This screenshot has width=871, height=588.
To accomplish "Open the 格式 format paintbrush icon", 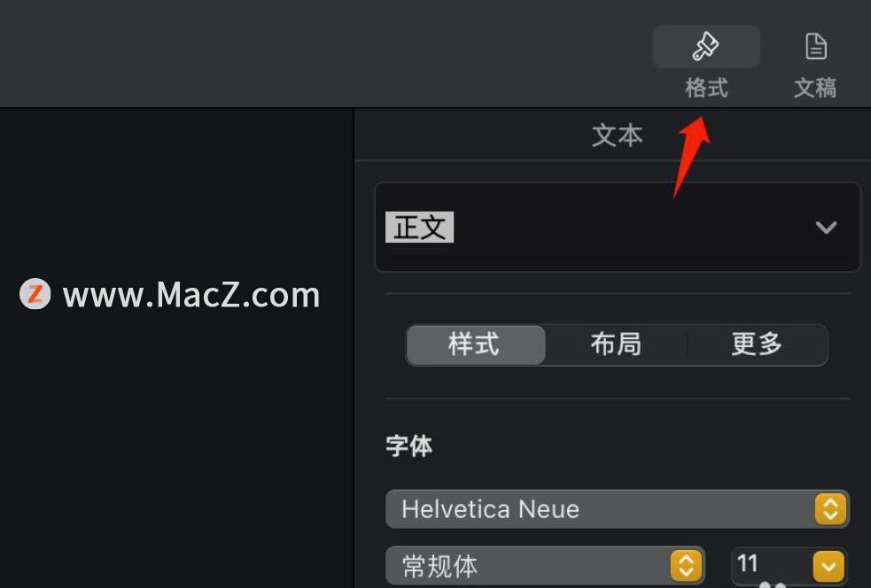I will pyautogui.click(x=705, y=46).
